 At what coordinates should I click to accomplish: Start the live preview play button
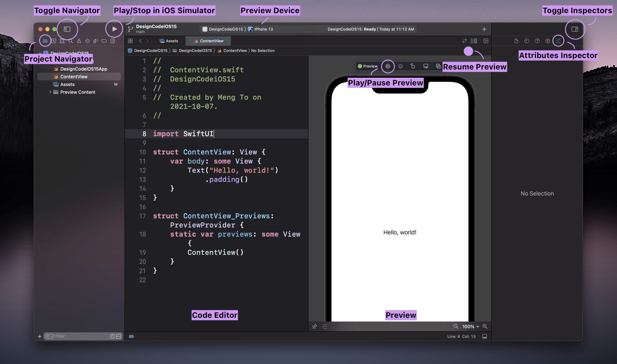click(388, 66)
